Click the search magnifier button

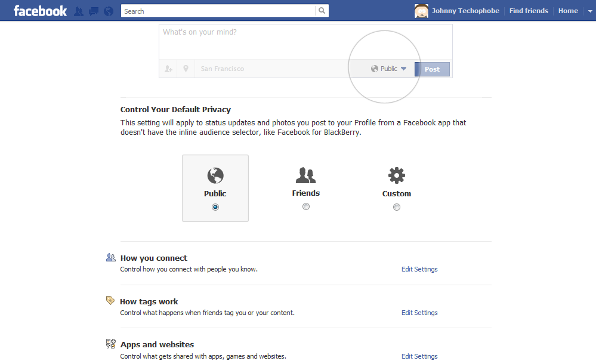pyautogui.click(x=322, y=11)
